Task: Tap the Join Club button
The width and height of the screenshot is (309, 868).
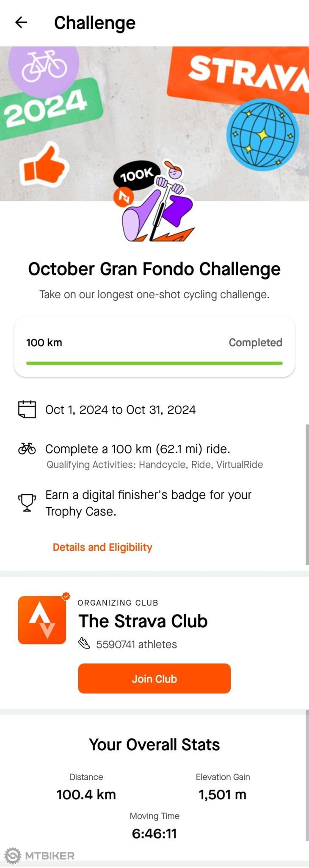Action: [154, 679]
